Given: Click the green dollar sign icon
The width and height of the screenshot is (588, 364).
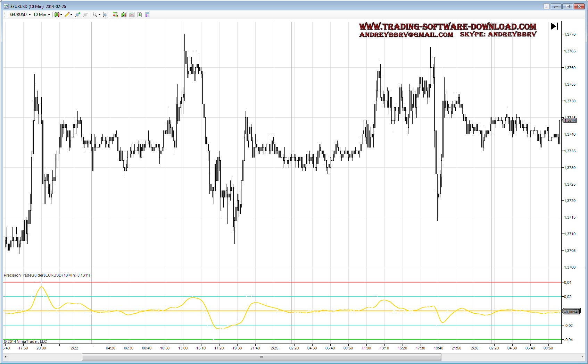Looking at the screenshot, I should pyautogui.click(x=140, y=15).
